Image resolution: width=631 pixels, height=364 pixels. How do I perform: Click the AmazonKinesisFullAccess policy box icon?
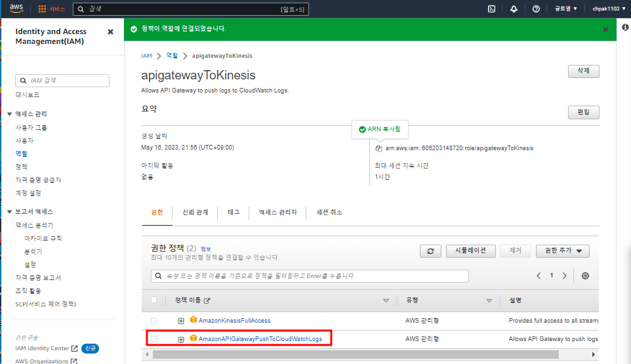click(x=193, y=320)
